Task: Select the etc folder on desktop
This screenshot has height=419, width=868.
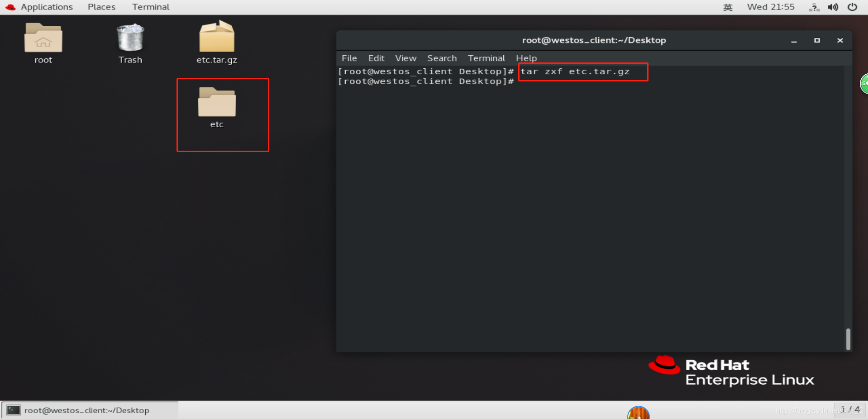Action: (217, 102)
